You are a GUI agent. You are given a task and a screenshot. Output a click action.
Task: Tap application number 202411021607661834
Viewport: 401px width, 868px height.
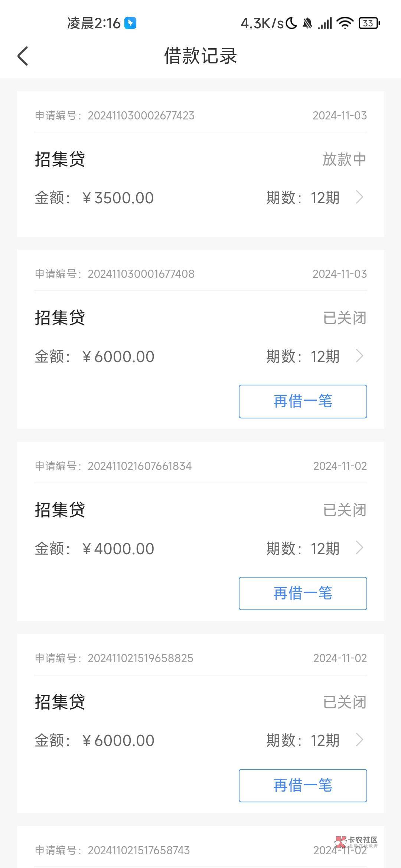tap(139, 466)
